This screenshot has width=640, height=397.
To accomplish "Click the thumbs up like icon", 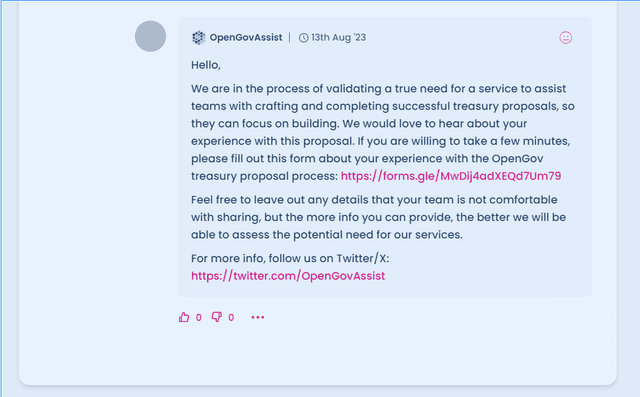I will point(184,317).
